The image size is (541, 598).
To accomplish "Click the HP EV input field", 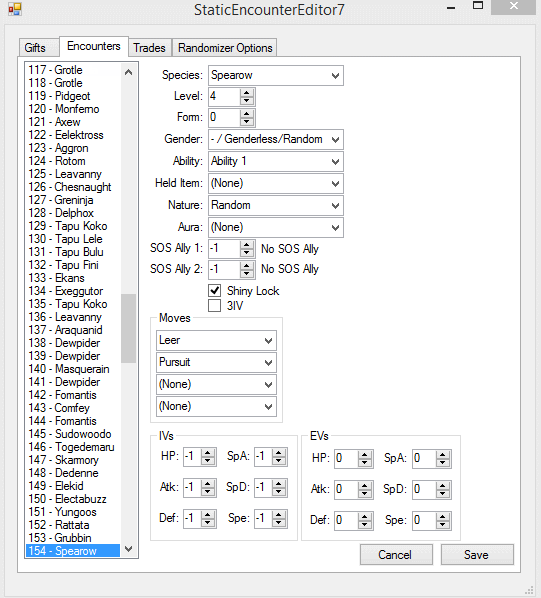I will coord(347,458).
